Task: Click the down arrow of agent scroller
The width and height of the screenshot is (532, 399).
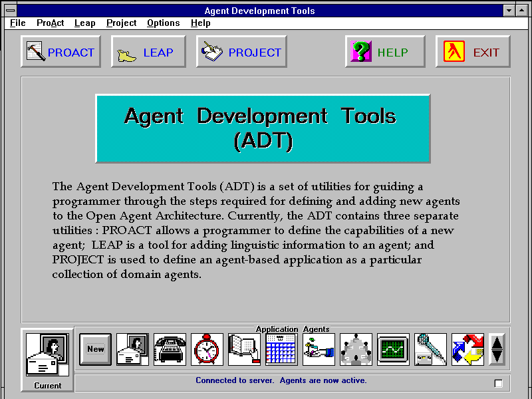Action: 497,356
